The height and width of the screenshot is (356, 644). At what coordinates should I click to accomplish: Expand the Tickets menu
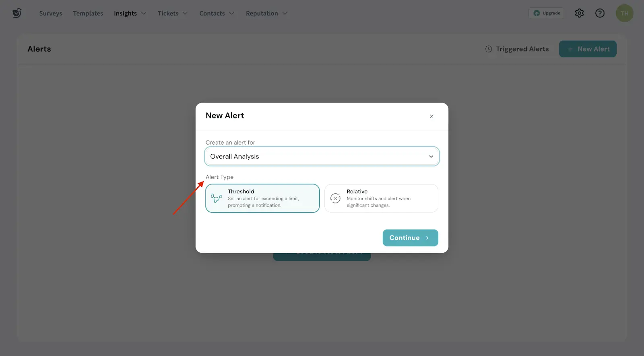point(172,13)
